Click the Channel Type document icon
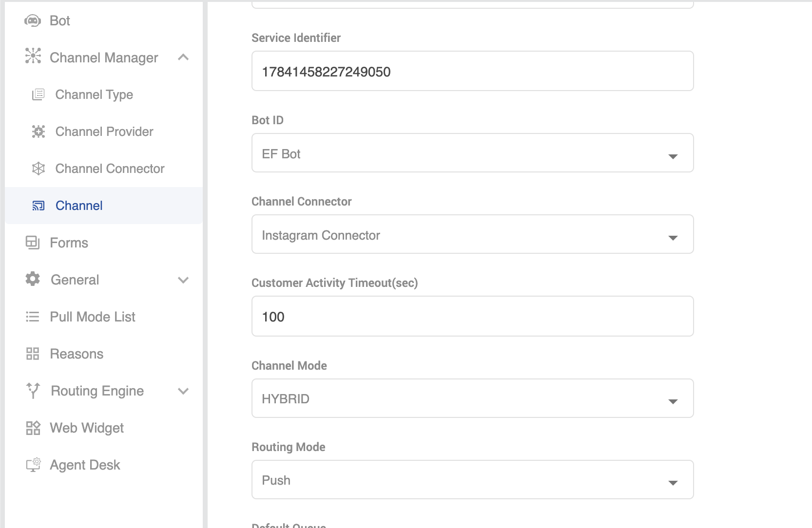812x528 pixels. pos(38,94)
